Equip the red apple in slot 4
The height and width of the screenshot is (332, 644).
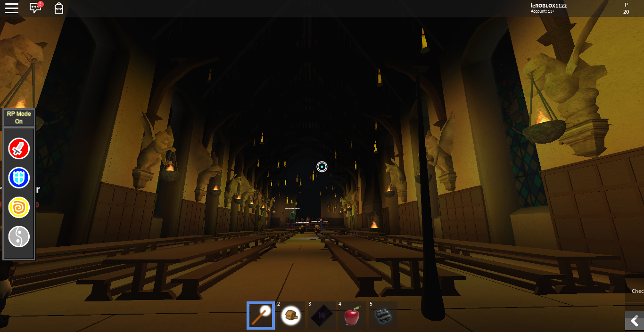(x=352, y=316)
